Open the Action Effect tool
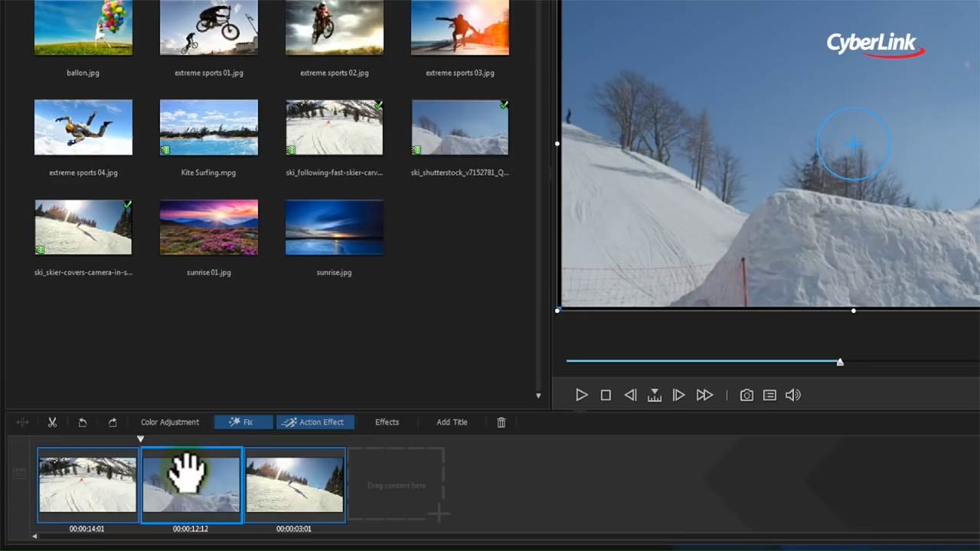Image resolution: width=980 pixels, height=551 pixels. coord(315,422)
